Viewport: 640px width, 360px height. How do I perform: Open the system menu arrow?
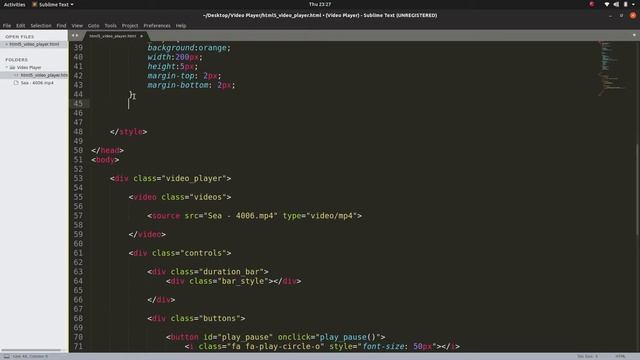633,4
